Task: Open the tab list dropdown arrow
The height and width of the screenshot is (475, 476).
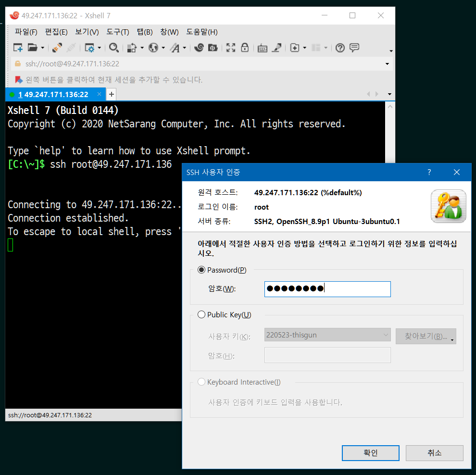Action: (x=389, y=94)
